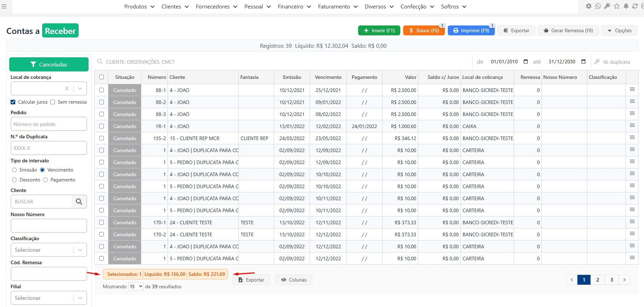Go to page 3
644x307 pixels.
(612, 280)
